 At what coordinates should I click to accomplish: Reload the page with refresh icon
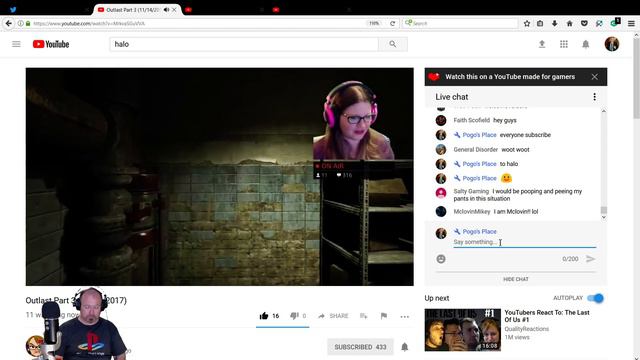(392, 23)
